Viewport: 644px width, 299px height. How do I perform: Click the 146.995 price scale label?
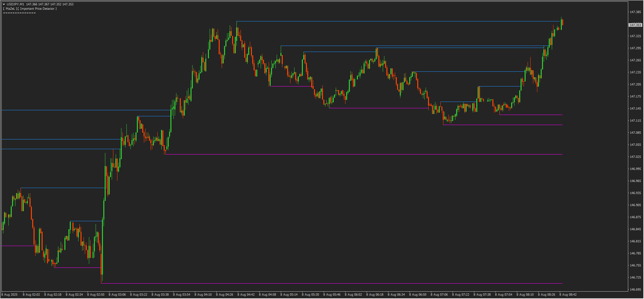click(x=635, y=169)
